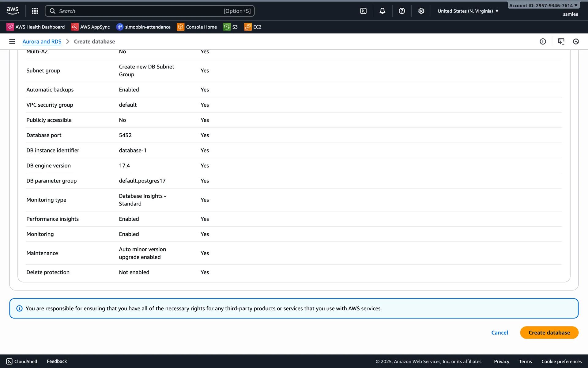The height and width of the screenshot is (368, 588).
Task: Click the help question mark icon
Action: [x=402, y=11]
